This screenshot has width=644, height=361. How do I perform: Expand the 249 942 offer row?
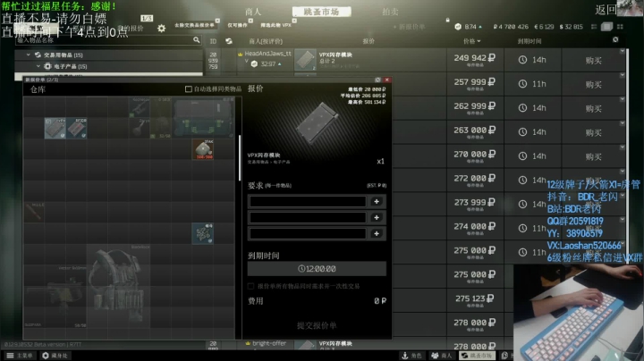(623, 51)
